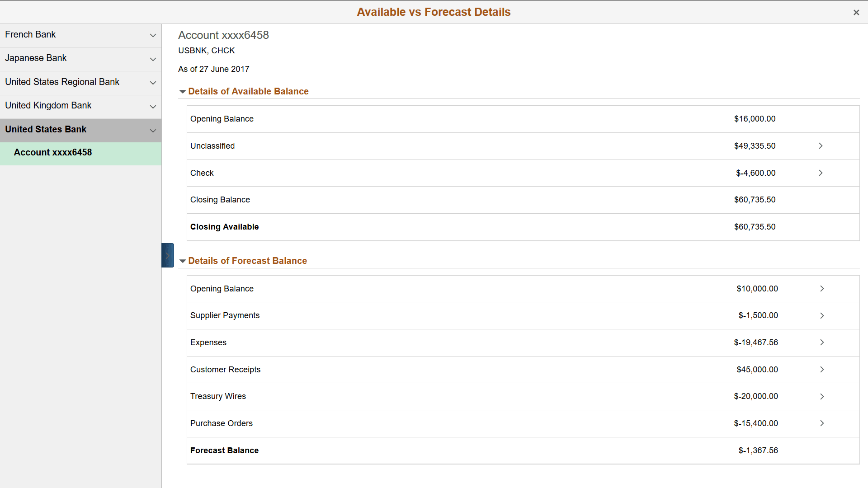Drill into forecast Opening Balance details
The width and height of the screenshot is (868, 488).
point(821,288)
